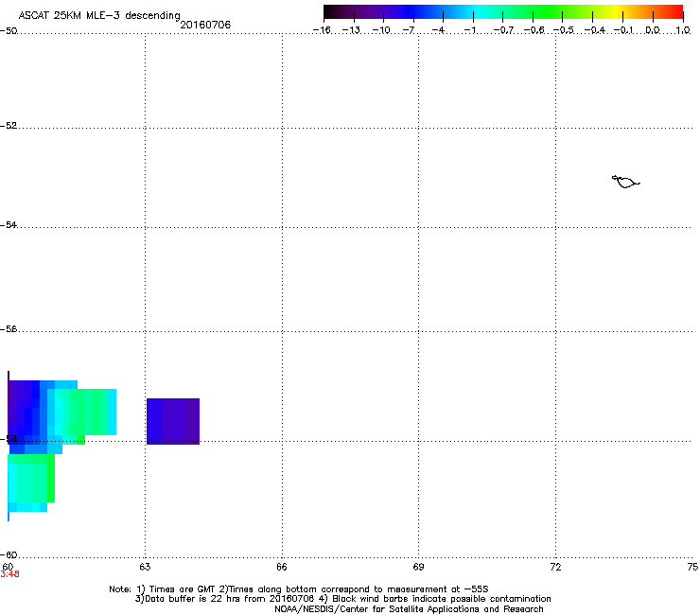This screenshot has height=615, width=700.
Task: Click the -10 color bar label
Action: click(x=381, y=30)
